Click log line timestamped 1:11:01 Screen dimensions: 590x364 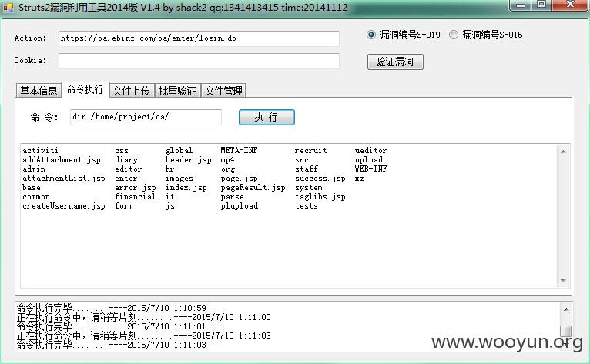tap(112, 326)
